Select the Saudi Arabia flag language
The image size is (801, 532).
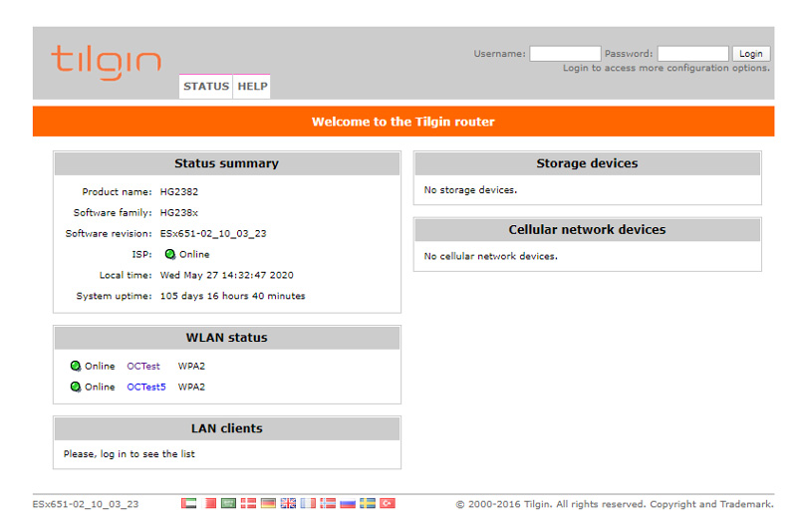tap(228, 503)
